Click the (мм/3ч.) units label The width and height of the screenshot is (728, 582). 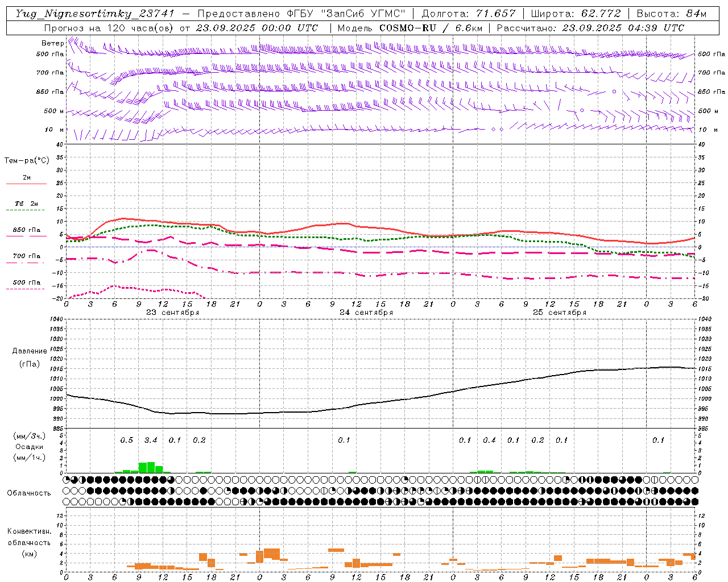click(x=28, y=436)
